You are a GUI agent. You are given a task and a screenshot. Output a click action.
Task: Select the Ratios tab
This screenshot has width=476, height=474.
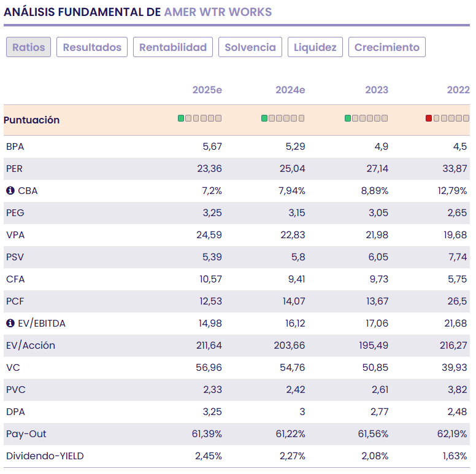pos(29,47)
